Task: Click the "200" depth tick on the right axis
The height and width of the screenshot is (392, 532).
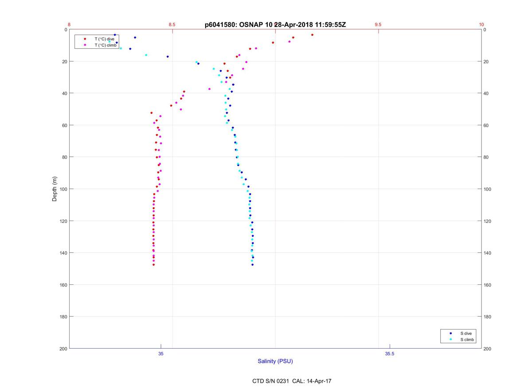Action: click(x=488, y=349)
